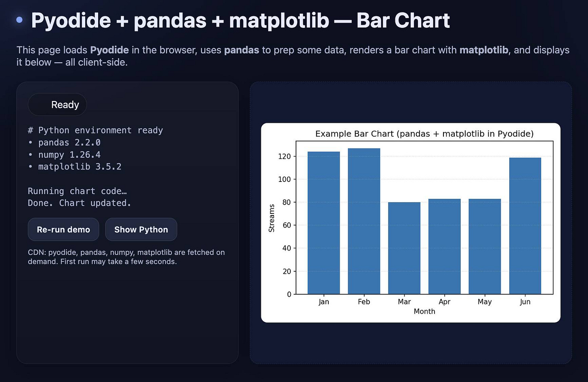Image resolution: width=588 pixels, height=382 pixels.
Task: Click the matplotlib 3.5.2 log entry
Action: [80, 166]
